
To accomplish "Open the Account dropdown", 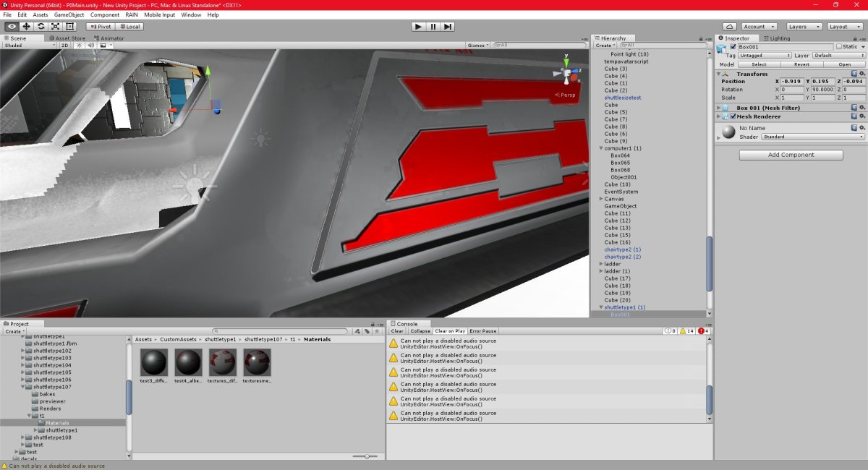I will (759, 27).
